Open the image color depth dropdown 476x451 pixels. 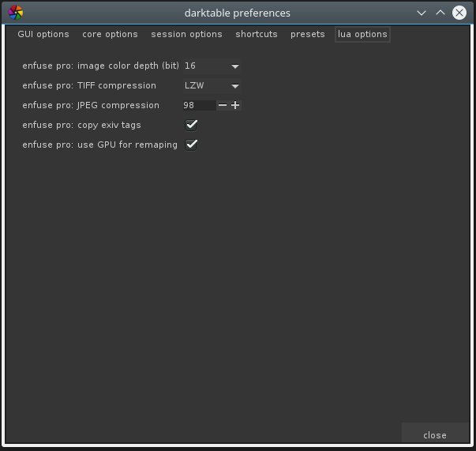[x=212, y=66]
